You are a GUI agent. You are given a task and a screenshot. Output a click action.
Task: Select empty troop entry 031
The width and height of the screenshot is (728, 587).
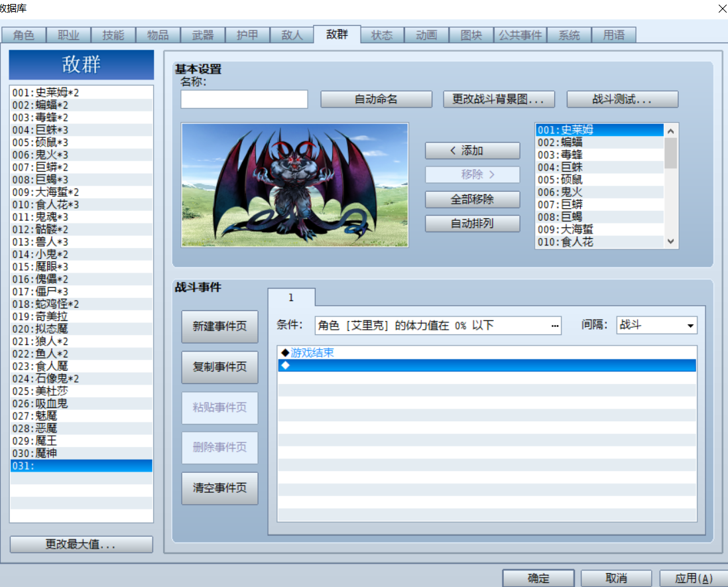[82, 466]
